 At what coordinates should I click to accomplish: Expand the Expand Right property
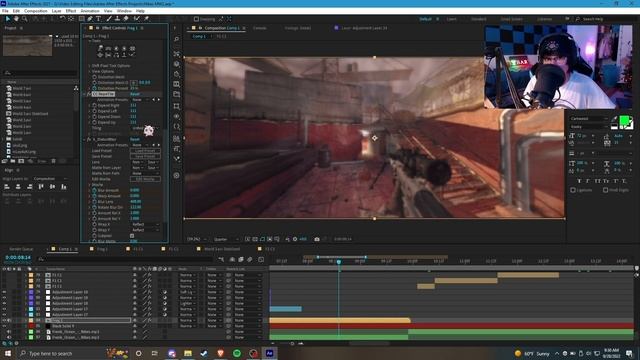click(x=90, y=105)
